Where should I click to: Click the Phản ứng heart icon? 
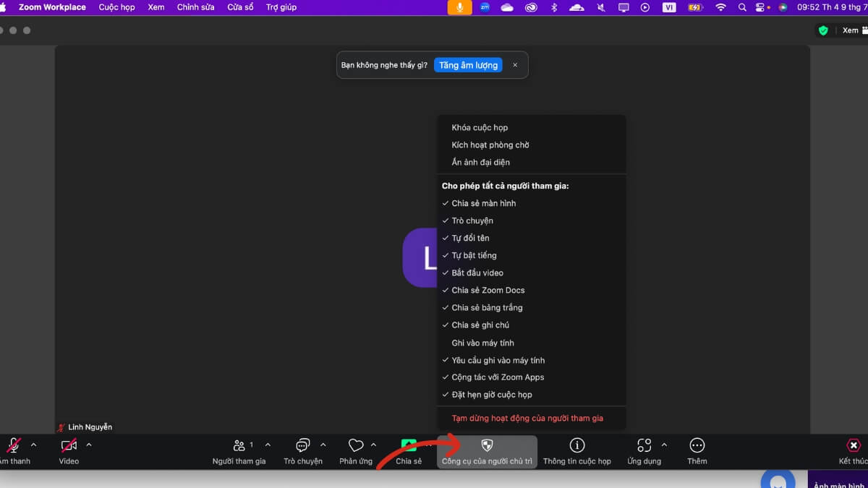pos(355,446)
